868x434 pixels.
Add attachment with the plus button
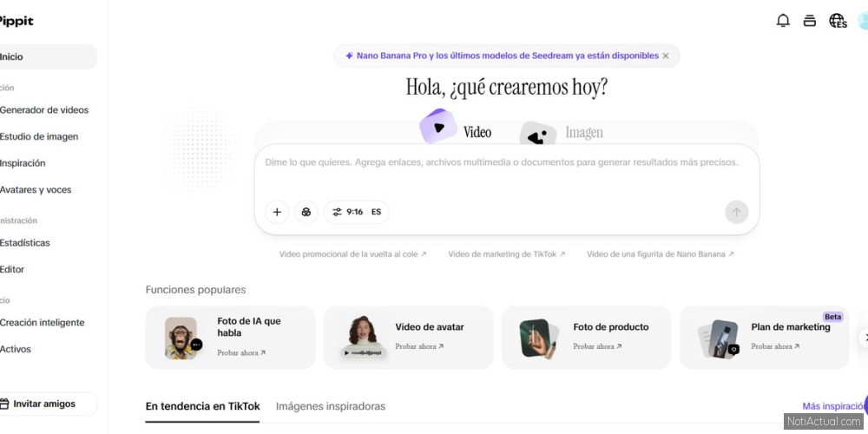[277, 212]
